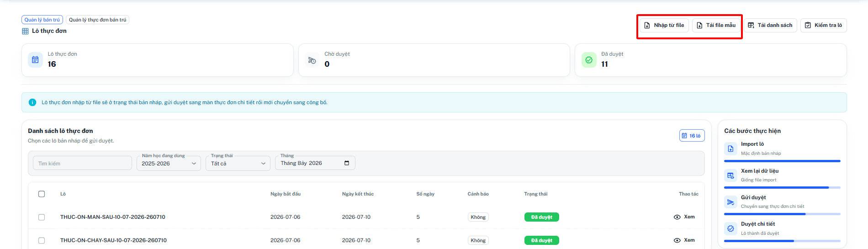Click the Trạng thái column header
The width and height of the screenshot is (868, 249).
[536, 194]
